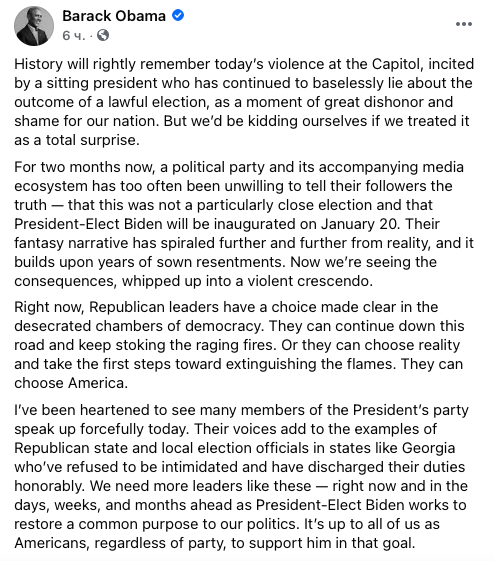Click the globe public-audience icon

click(x=103, y=35)
